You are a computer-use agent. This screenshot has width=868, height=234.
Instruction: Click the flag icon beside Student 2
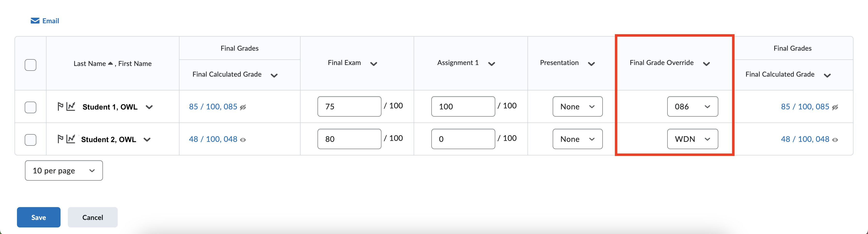[x=60, y=139]
